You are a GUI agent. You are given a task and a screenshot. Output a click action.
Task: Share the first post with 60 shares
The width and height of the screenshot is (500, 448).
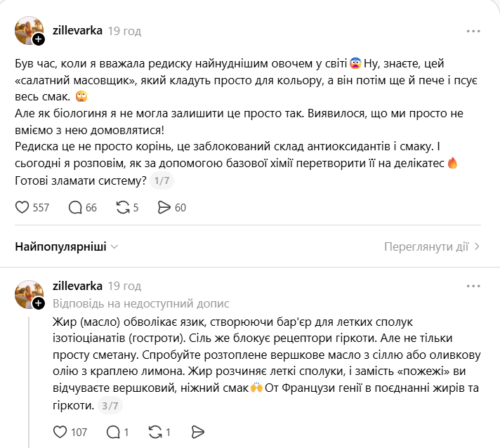click(x=164, y=207)
